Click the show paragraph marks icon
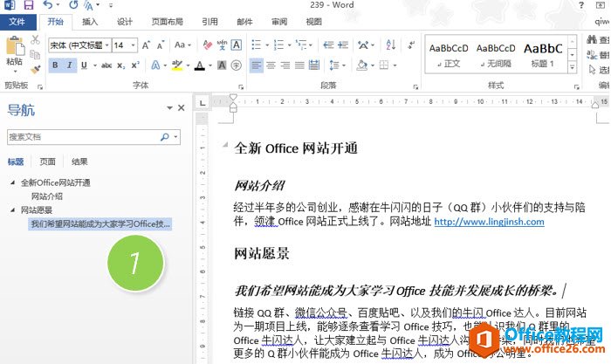Image resolution: width=611 pixels, height=364 pixels. pos(411,45)
